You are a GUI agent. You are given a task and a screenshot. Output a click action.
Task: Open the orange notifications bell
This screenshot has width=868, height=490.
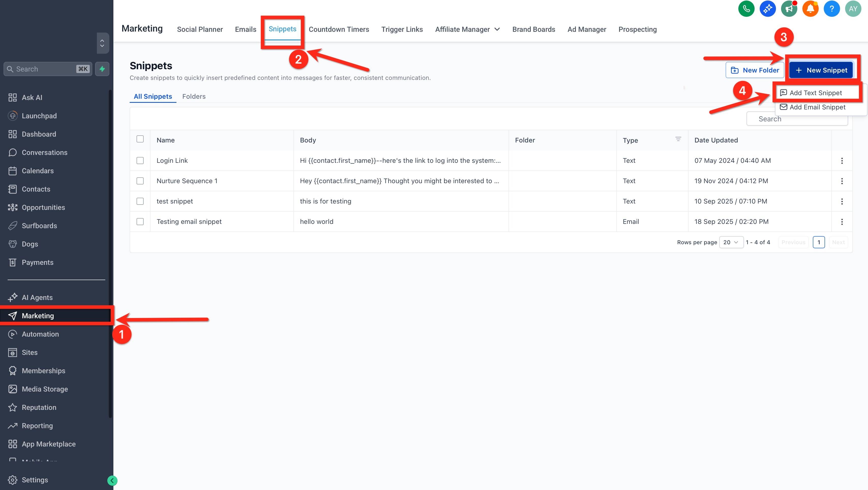[810, 9]
